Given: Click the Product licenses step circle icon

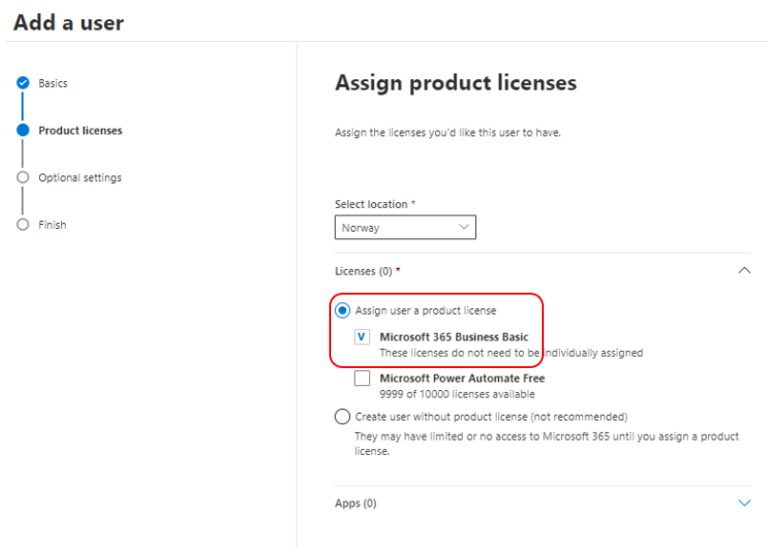Looking at the screenshot, I should [23, 130].
